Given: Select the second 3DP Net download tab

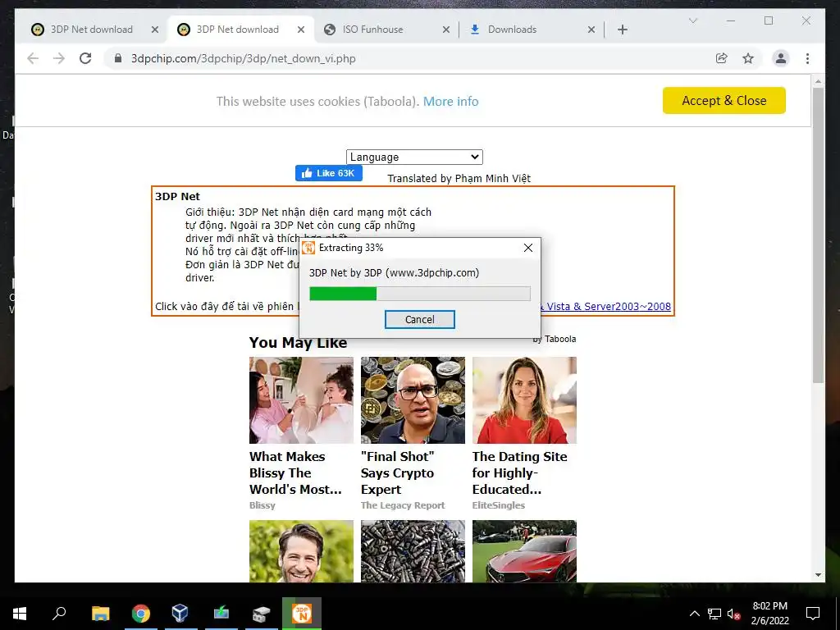Looking at the screenshot, I should (x=238, y=30).
